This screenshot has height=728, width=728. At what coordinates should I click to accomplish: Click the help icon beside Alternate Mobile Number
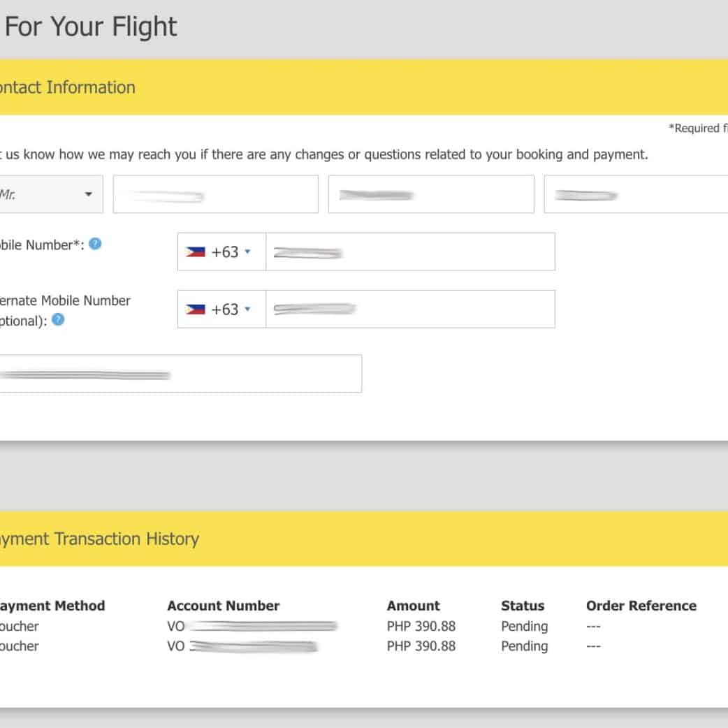click(59, 319)
